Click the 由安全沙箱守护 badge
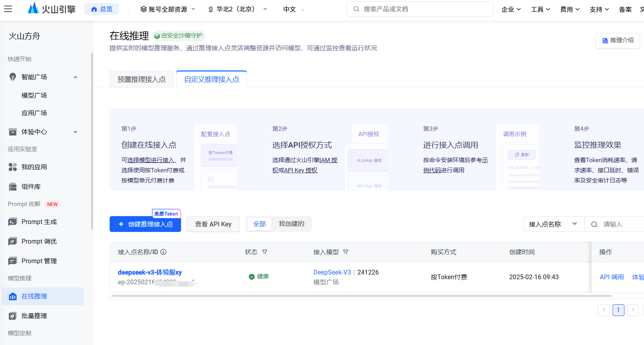The width and height of the screenshot is (644, 345). coord(179,36)
